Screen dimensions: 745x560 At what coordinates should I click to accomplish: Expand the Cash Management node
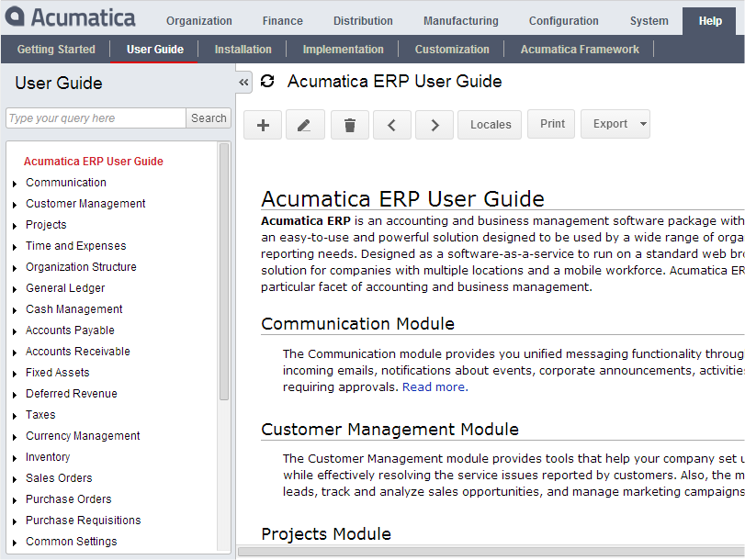[x=15, y=310]
